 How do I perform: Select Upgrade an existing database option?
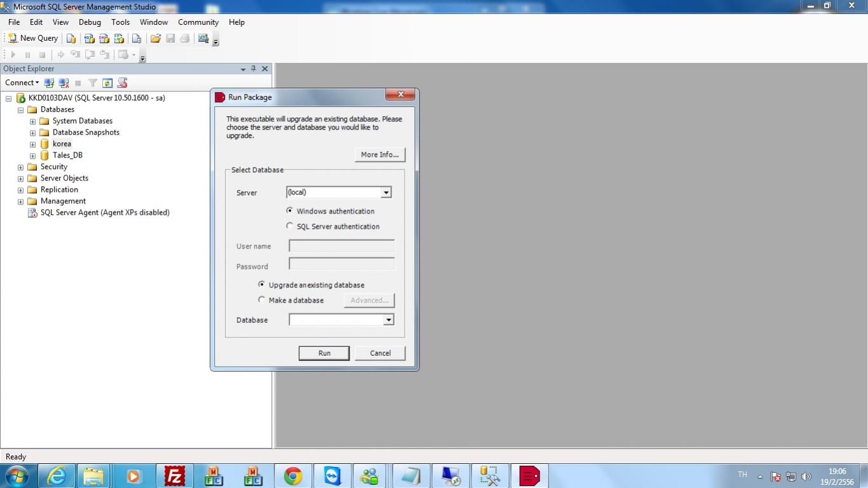point(262,284)
